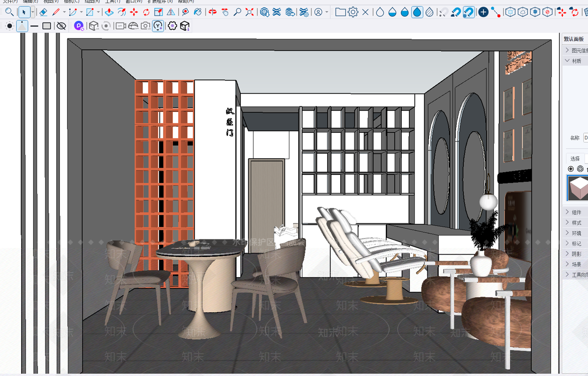Click the settings gear toolbar icon
588x376 pixels.
point(353,12)
